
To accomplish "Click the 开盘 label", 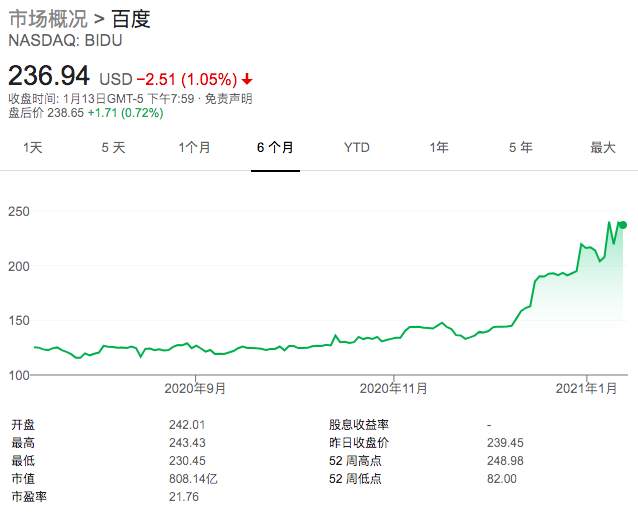I will tap(23, 425).
